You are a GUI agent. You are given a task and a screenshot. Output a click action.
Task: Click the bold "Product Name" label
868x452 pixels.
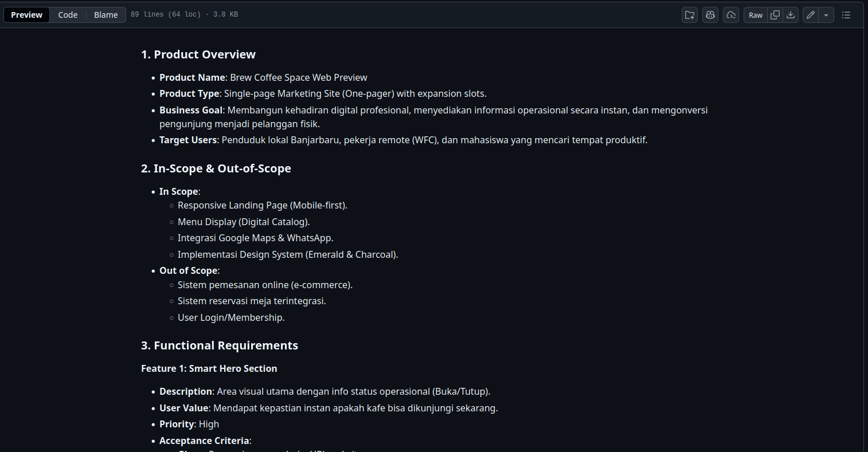(x=192, y=77)
